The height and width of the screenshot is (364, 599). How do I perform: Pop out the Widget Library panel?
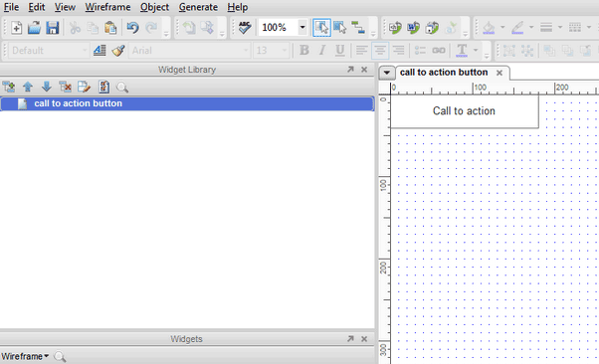pyautogui.click(x=350, y=70)
